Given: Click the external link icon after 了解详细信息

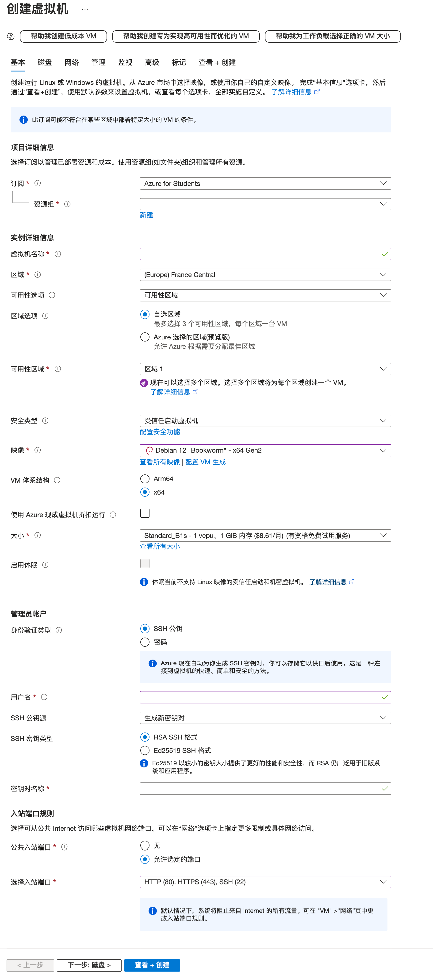Looking at the screenshot, I should (317, 92).
